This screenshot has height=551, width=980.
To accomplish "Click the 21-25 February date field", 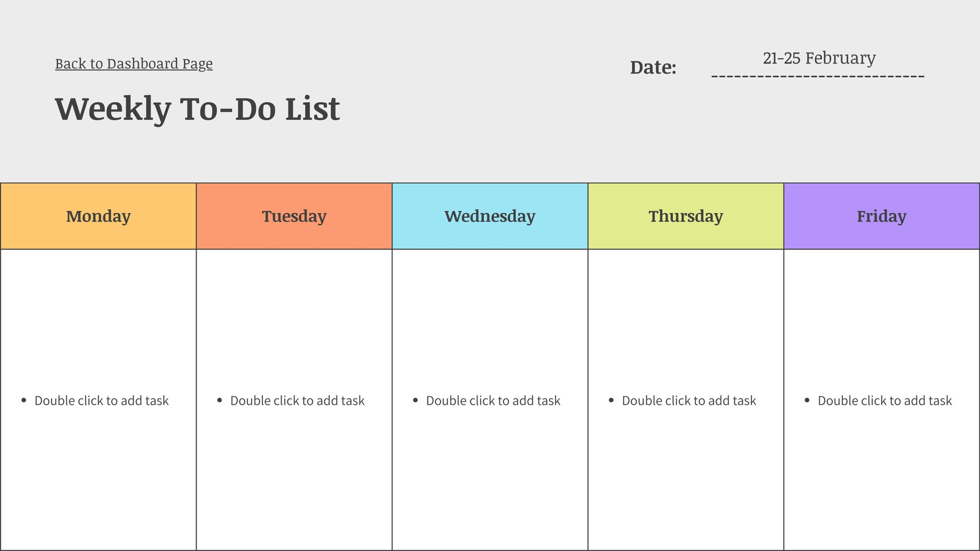I will (819, 58).
